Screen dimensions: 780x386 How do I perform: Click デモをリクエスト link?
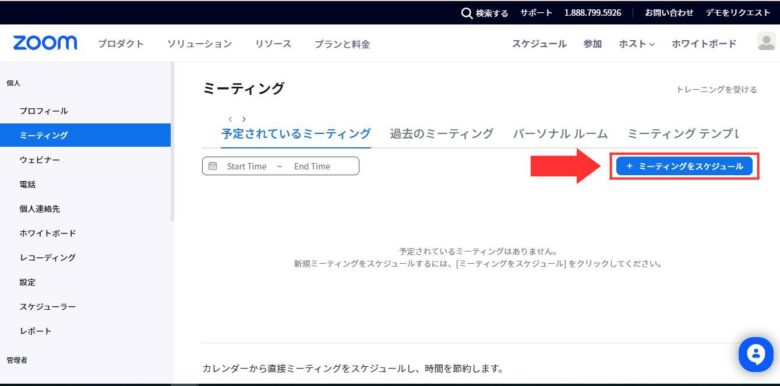click(x=738, y=13)
